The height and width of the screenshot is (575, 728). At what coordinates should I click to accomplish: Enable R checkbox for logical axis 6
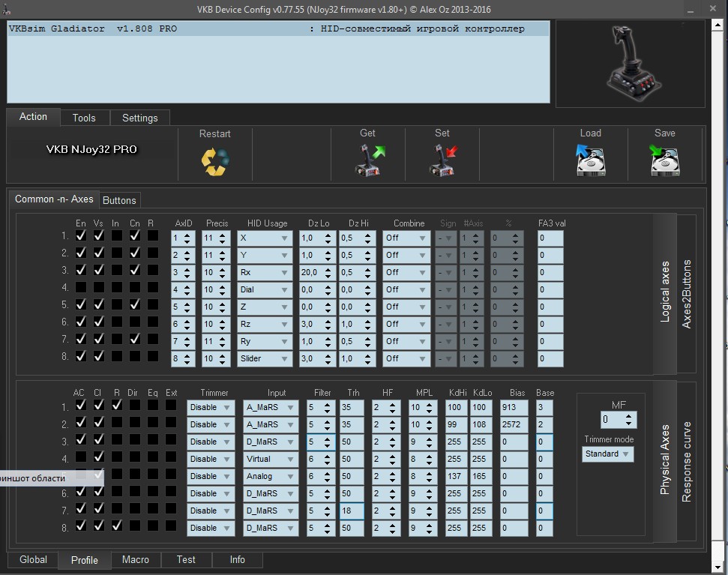point(153,322)
